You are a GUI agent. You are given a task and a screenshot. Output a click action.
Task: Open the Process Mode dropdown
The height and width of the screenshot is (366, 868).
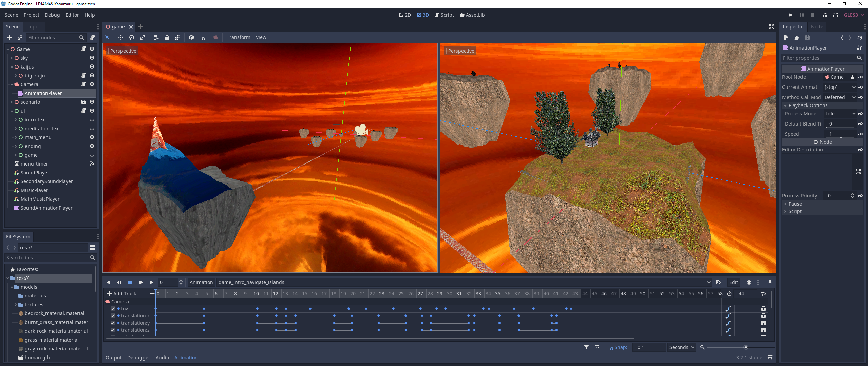click(841, 114)
